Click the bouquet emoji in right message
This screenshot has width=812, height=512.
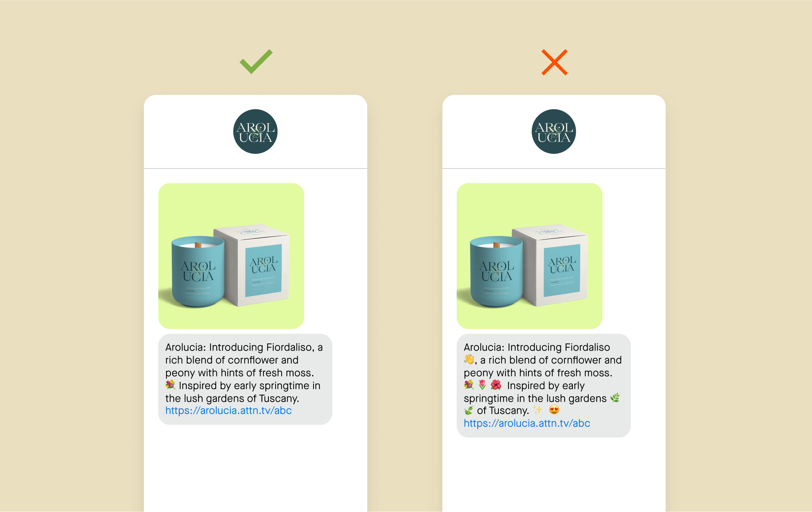coord(469,385)
